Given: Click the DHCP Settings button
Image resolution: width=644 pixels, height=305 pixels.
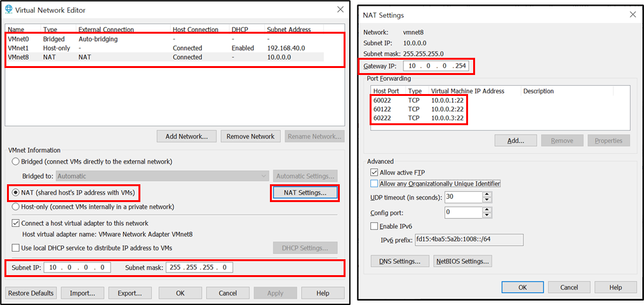Looking at the screenshot, I should pos(305,248).
